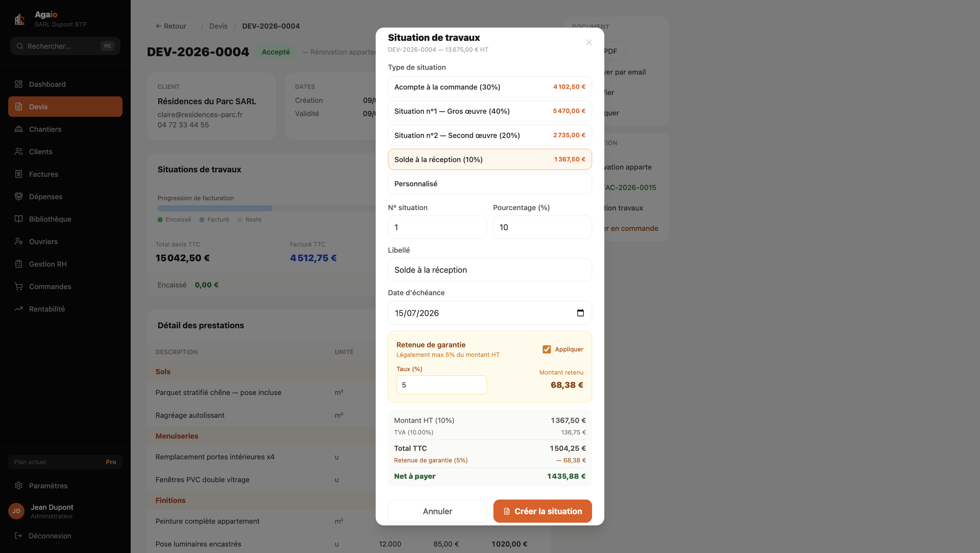Close the Situation de travaux dialog

click(x=589, y=42)
